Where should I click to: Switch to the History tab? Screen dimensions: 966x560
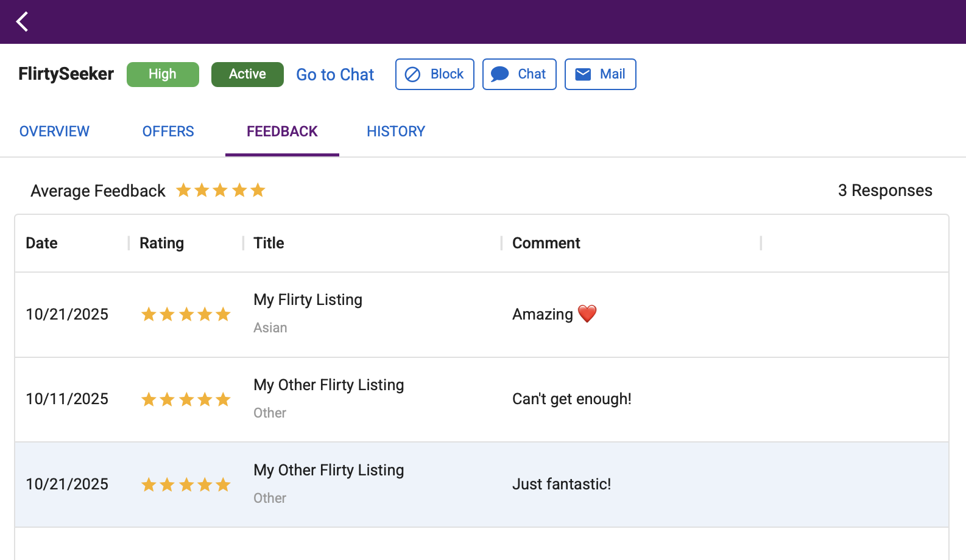[396, 131]
